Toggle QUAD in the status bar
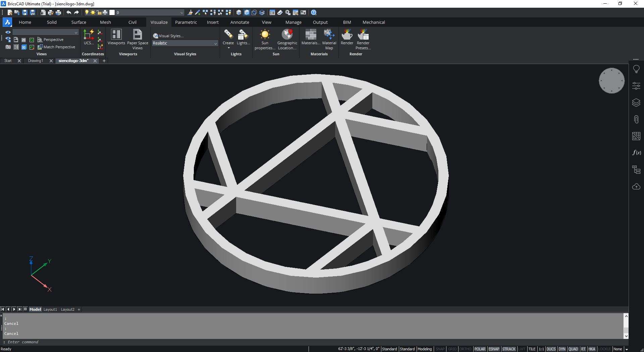This screenshot has width=644, height=352. 573,349
